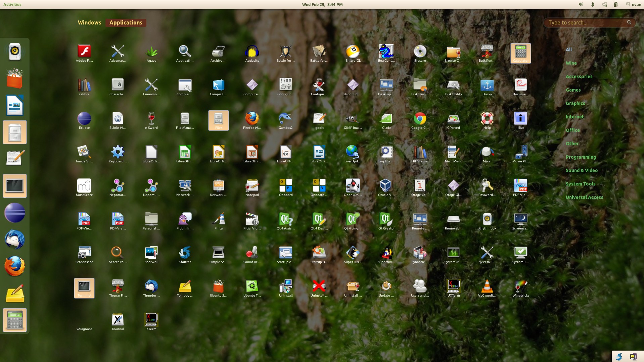This screenshot has height=362, width=644.
Task: Open the Universal Access category
Action: 584,197
